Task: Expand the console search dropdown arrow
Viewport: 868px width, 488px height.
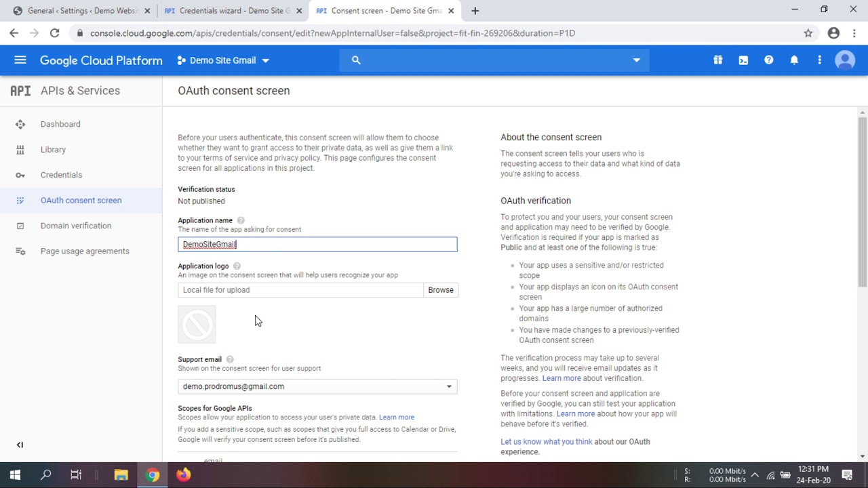Action: [636, 60]
